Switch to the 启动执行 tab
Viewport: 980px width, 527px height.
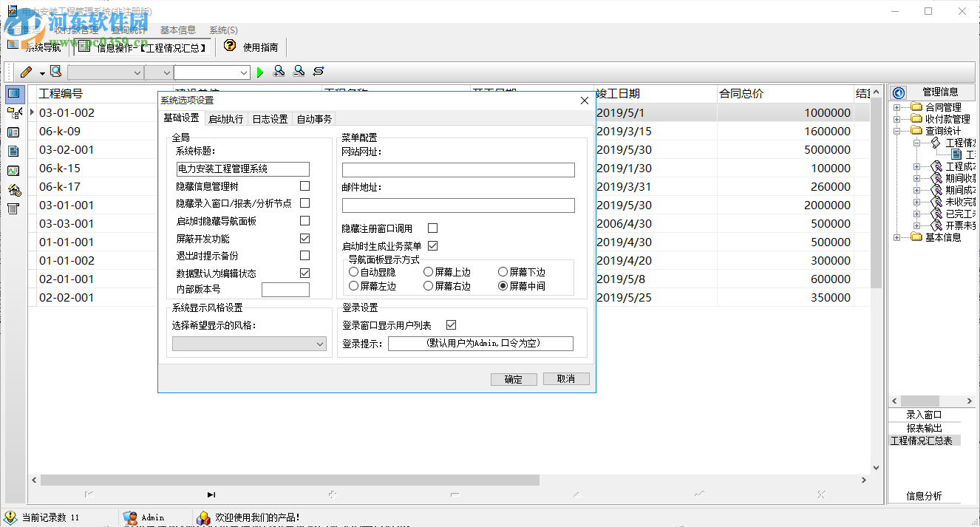pyautogui.click(x=226, y=118)
